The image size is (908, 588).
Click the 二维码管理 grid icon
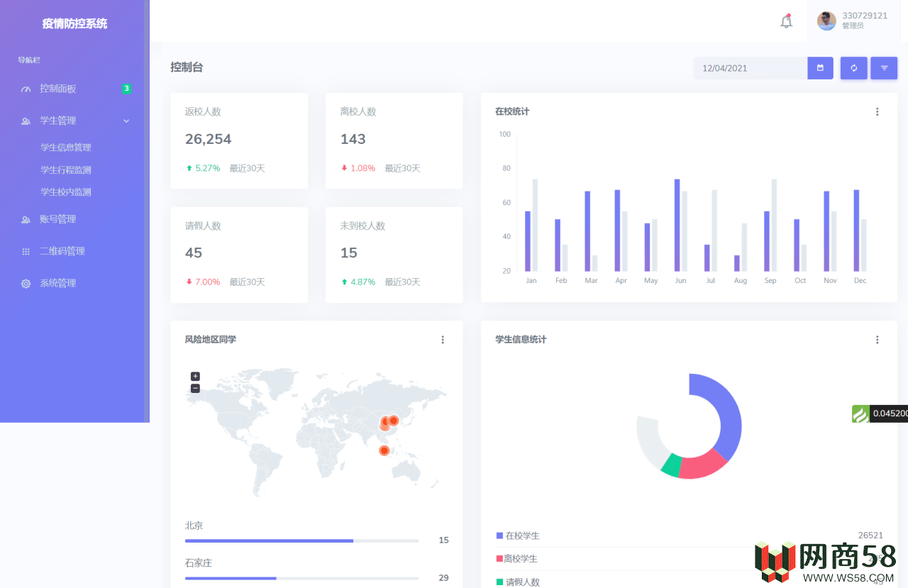click(26, 252)
